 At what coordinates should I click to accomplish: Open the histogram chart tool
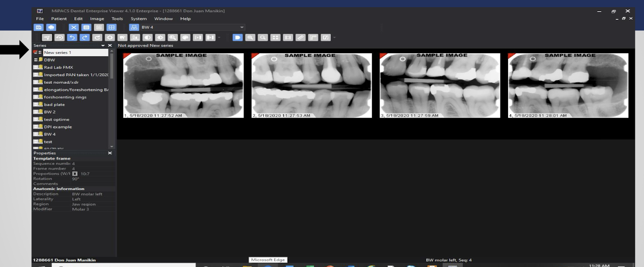(x=135, y=37)
